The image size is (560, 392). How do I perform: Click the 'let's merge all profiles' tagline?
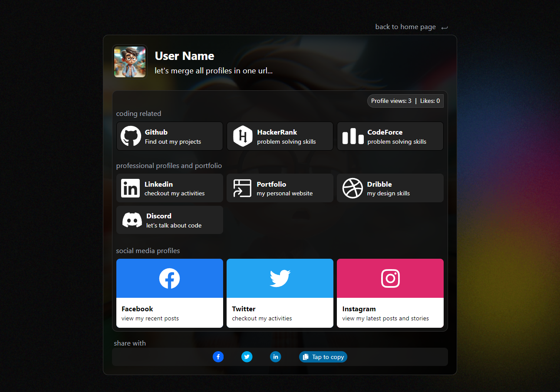coord(214,70)
